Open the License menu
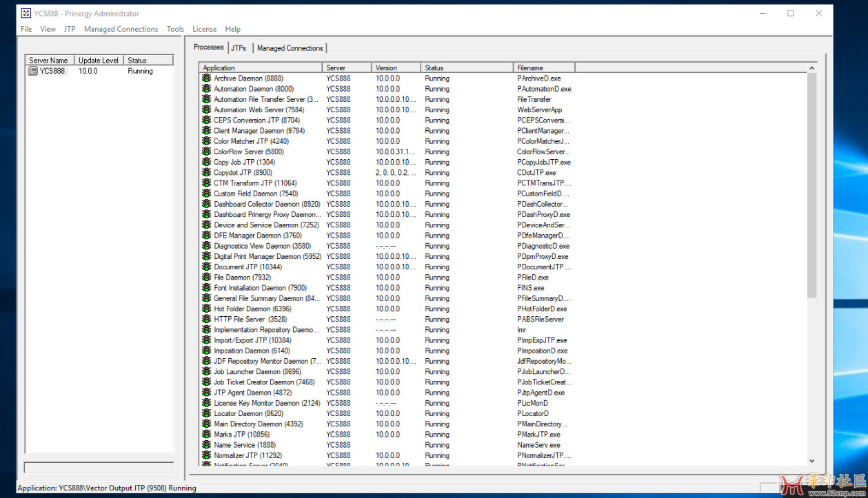868x498 pixels. point(204,29)
